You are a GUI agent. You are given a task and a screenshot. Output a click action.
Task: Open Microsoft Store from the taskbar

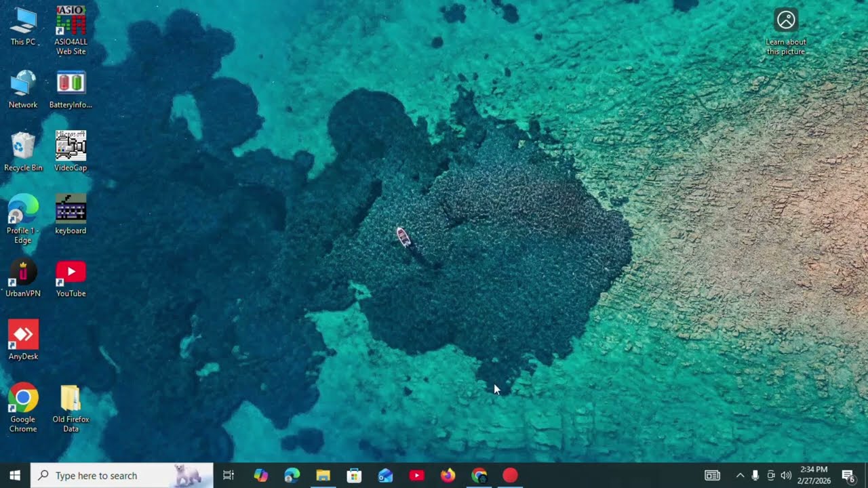point(355,475)
